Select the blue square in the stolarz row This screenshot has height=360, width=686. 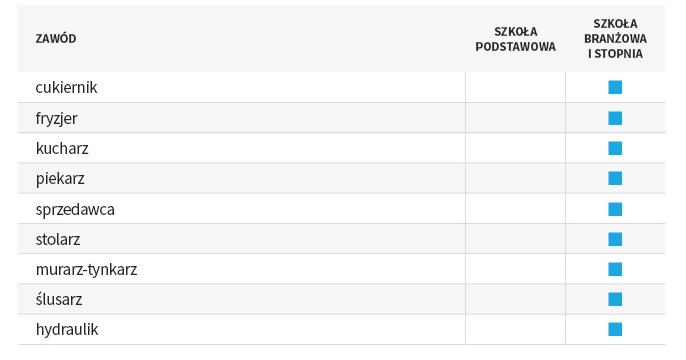tap(615, 239)
